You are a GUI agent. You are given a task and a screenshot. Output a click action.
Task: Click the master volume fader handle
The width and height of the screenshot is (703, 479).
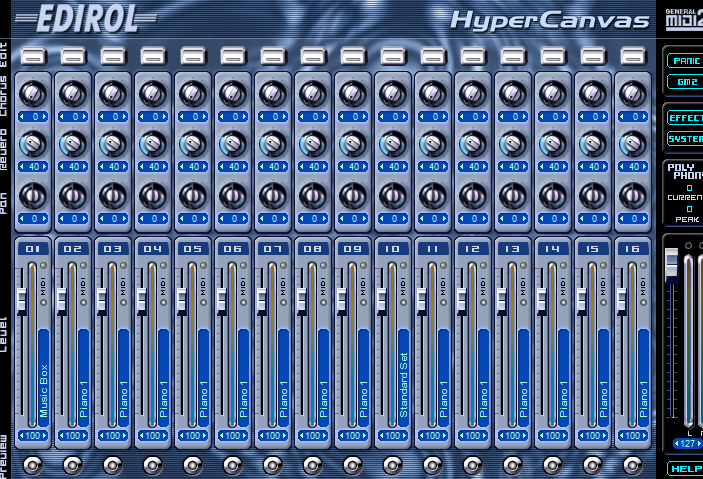pyautogui.click(x=671, y=264)
